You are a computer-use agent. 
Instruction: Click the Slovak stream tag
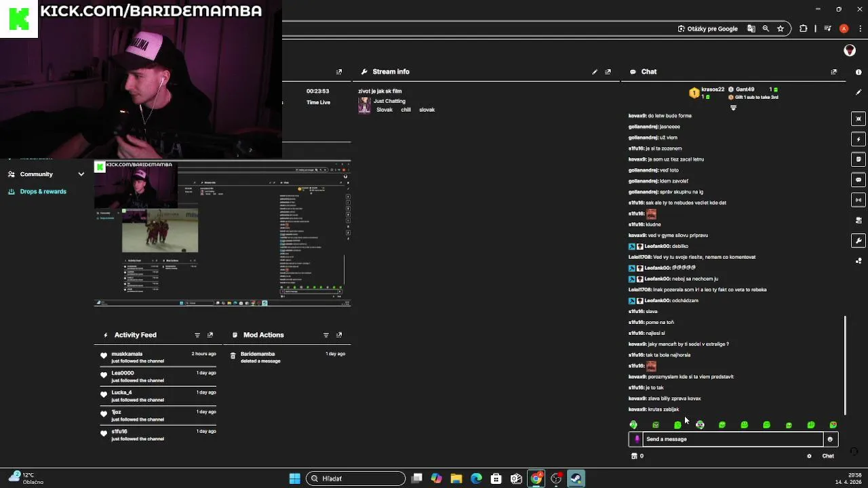coord(384,110)
